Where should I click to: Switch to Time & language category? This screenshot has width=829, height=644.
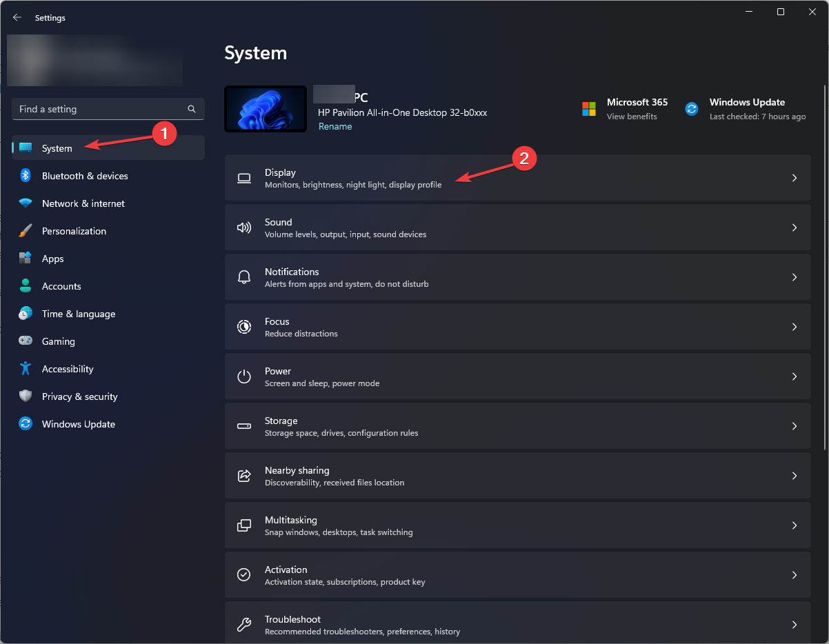tap(108, 314)
